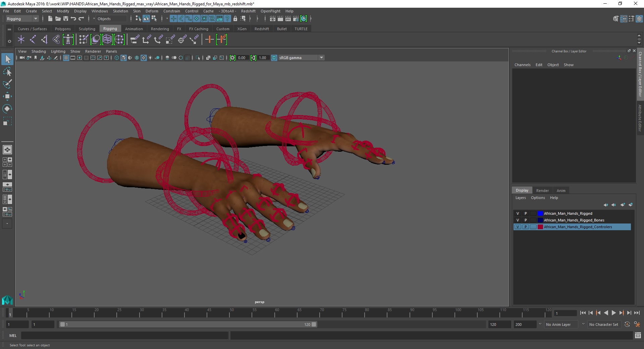
Task: Select the Paint Selection tool
Action: pyautogui.click(x=7, y=84)
